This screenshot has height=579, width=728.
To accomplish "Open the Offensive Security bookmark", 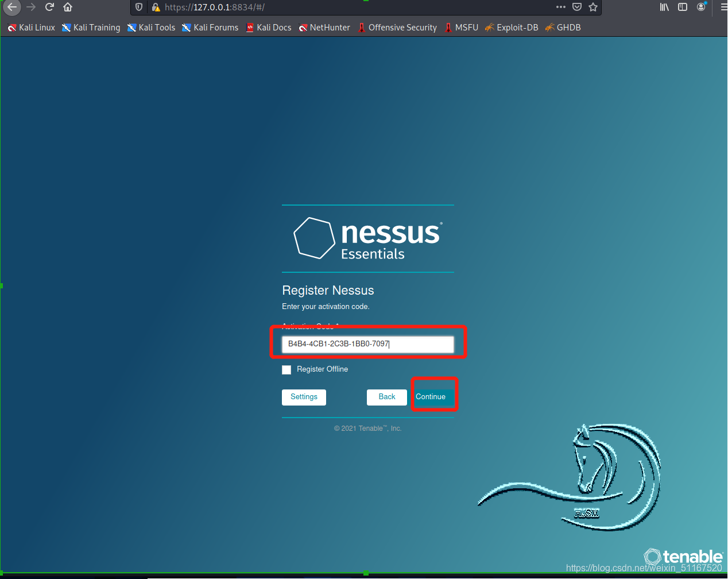I will pyautogui.click(x=397, y=28).
